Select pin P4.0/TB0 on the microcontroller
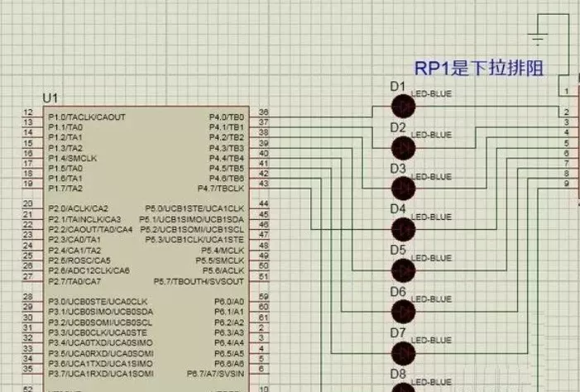Screen dimensions: 580x392 pos(227,117)
